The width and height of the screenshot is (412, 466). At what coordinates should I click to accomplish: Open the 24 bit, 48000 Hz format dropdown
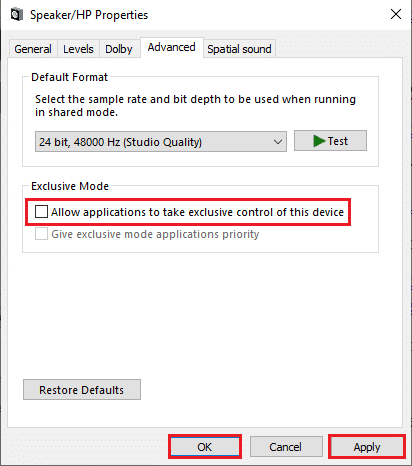click(x=161, y=142)
